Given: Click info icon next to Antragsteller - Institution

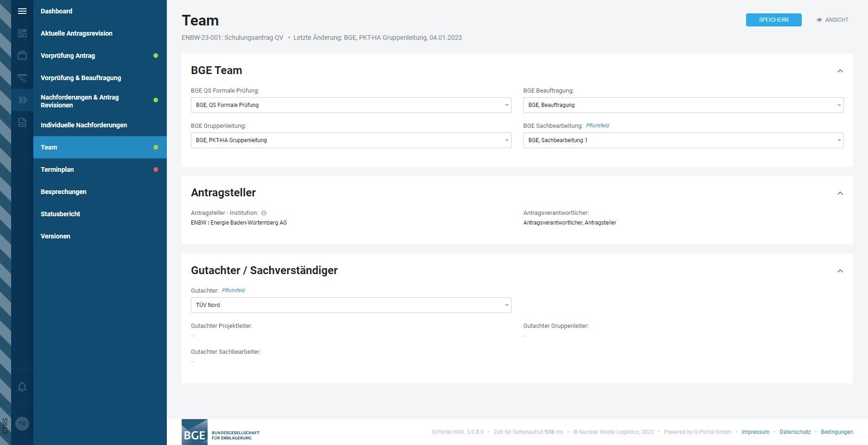Looking at the screenshot, I should (x=264, y=213).
